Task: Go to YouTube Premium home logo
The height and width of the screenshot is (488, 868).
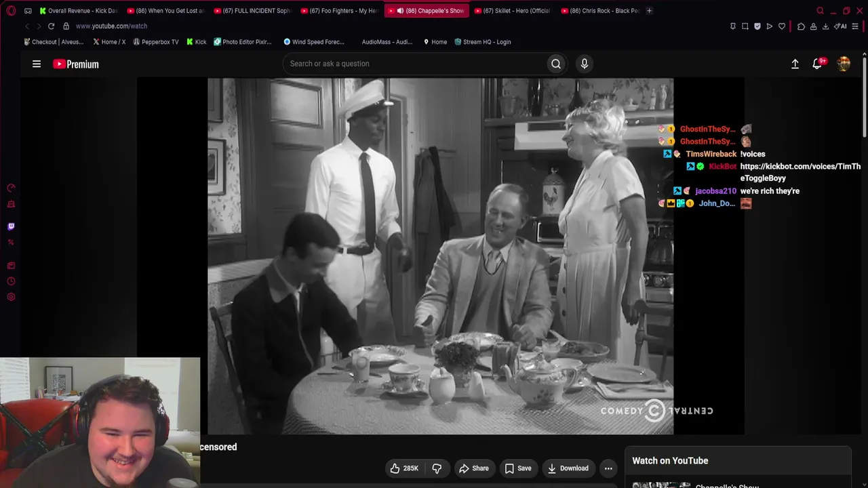Action: tap(76, 64)
